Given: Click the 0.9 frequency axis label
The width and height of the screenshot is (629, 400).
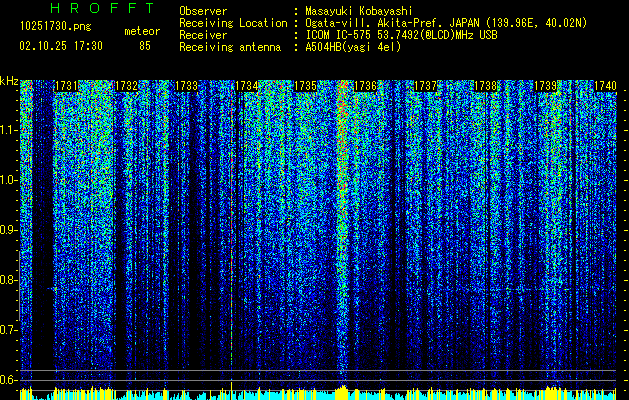Looking at the screenshot, I should click(8, 230).
